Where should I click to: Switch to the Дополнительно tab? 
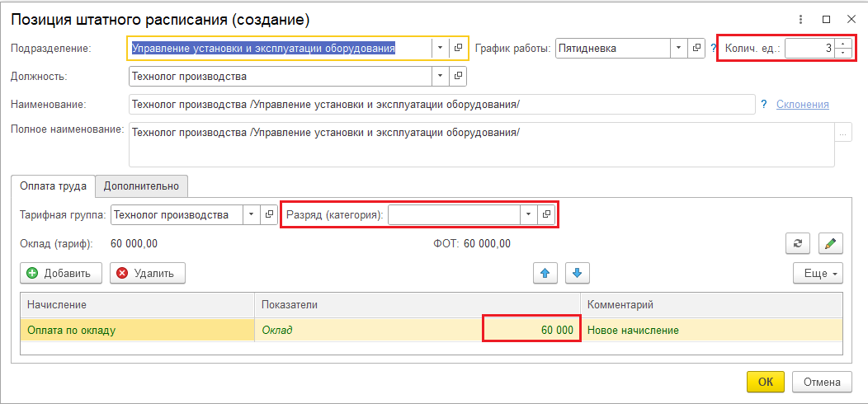coord(141,186)
